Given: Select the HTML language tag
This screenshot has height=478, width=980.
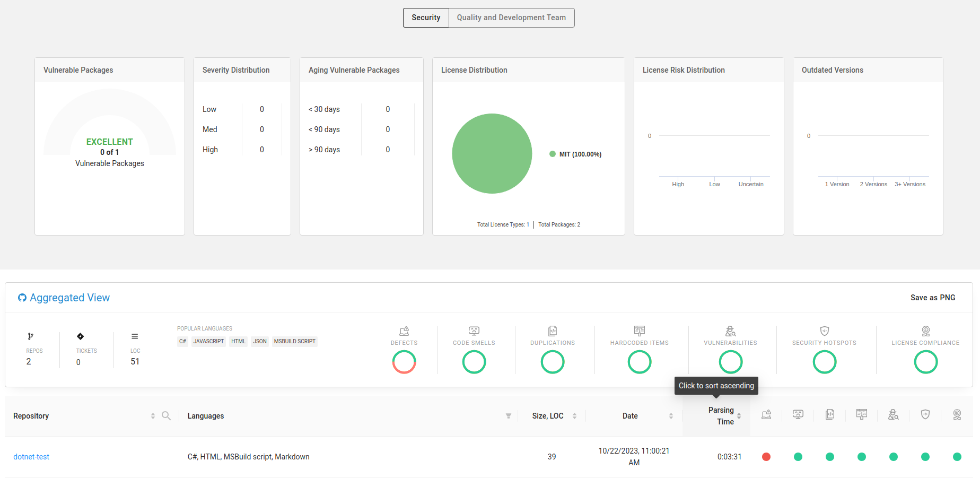Looking at the screenshot, I should pos(239,342).
